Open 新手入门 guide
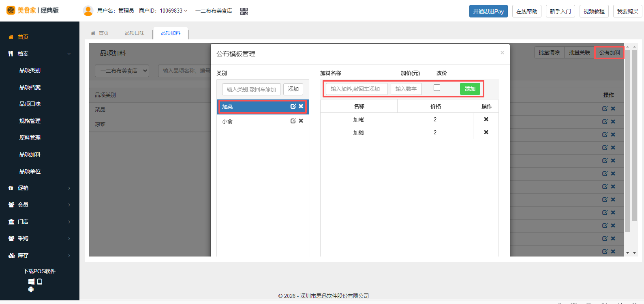The image size is (644, 304). [x=561, y=11]
